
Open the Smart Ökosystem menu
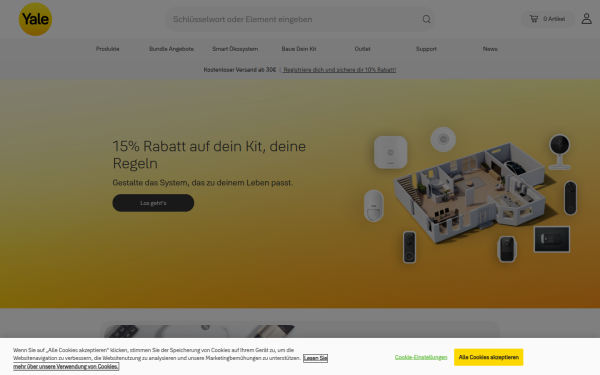click(235, 49)
